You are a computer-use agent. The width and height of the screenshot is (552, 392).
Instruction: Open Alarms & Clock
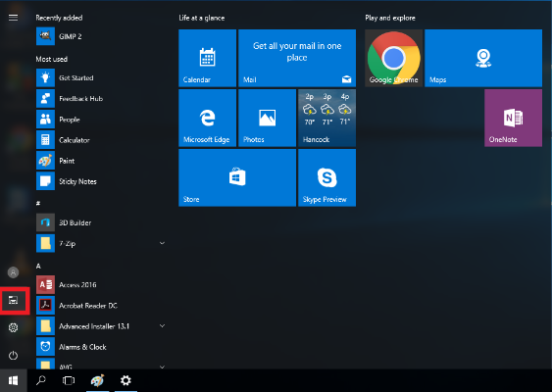101,347
